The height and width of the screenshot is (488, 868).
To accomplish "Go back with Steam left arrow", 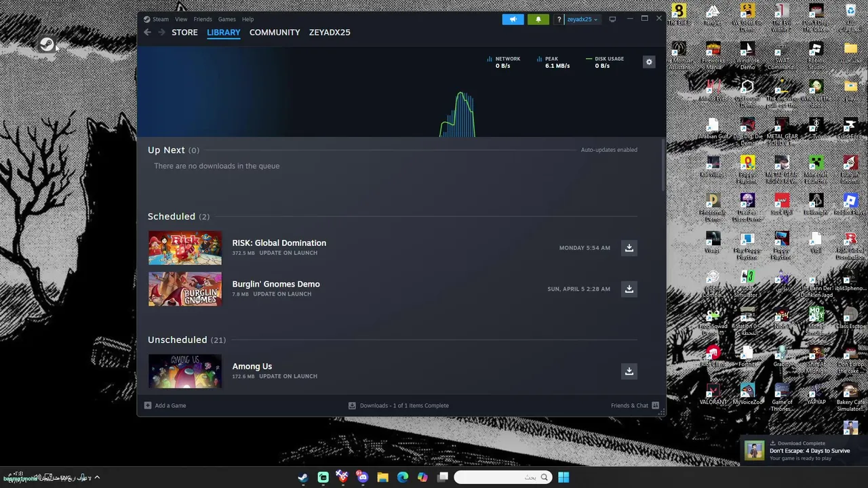I will pos(147,32).
